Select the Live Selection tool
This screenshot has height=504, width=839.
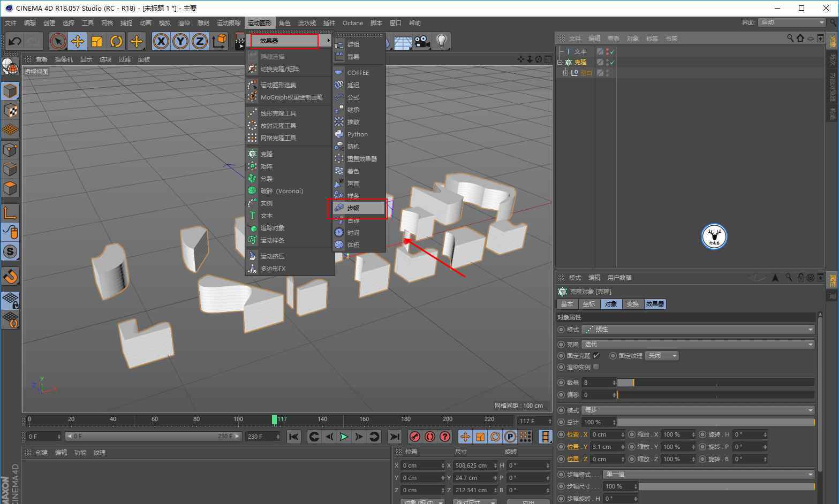(58, 41)
